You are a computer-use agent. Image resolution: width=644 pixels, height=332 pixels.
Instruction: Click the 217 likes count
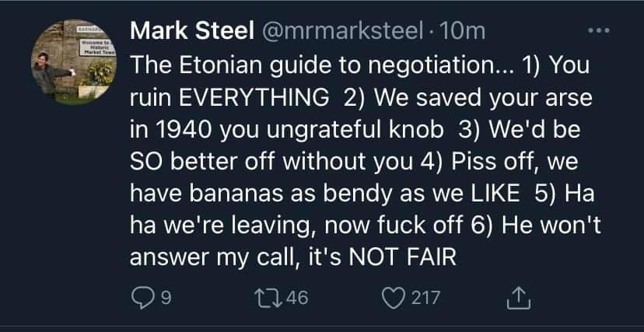point(425,297)
